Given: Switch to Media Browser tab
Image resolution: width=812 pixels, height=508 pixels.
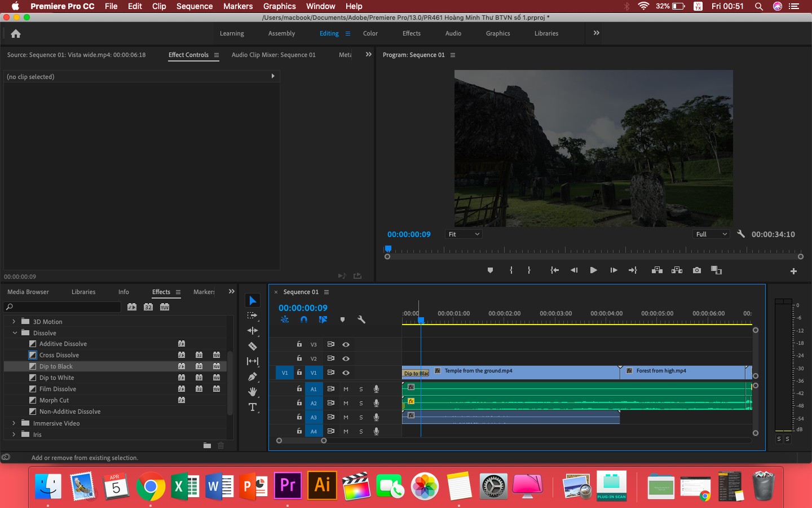Looking at the screenshot, I should point(28,292).
